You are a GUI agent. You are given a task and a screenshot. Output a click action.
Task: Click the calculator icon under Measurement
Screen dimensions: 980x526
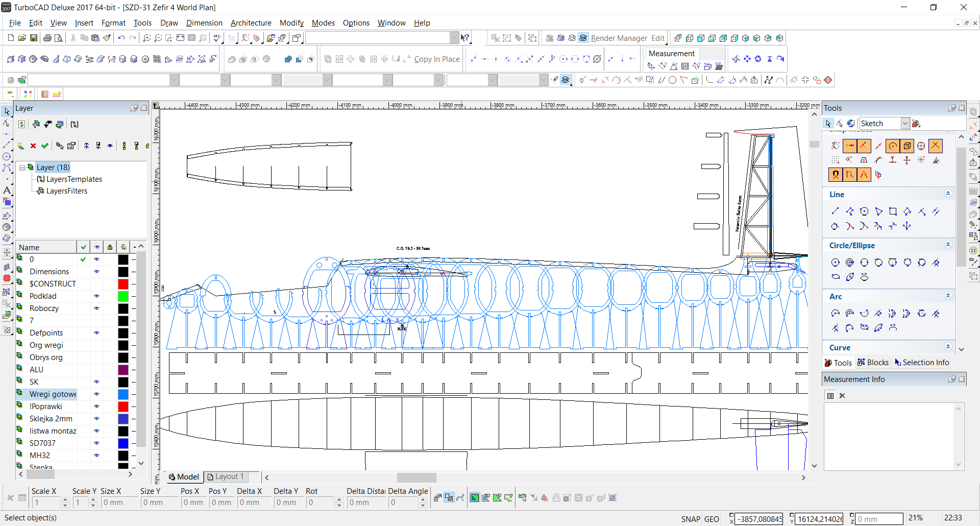[719, 66]
